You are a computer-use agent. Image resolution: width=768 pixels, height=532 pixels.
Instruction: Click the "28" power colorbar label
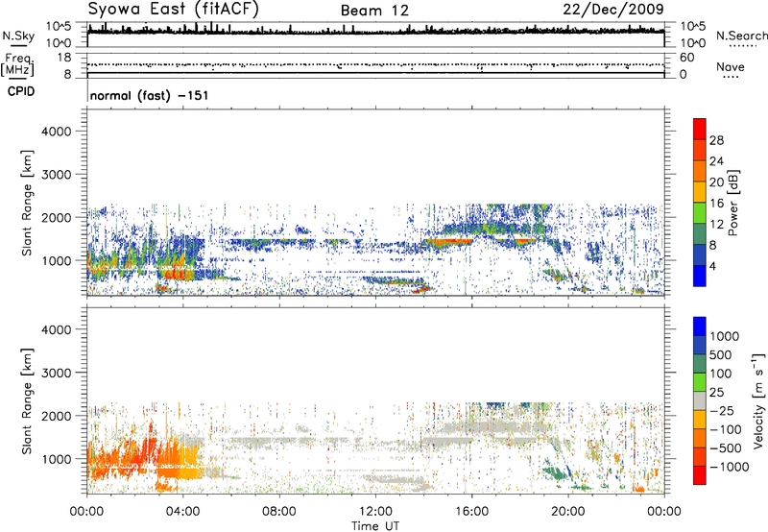tap(716, 140)
